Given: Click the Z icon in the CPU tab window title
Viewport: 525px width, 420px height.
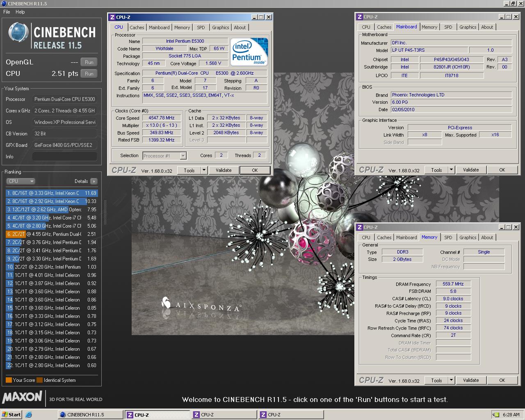Looking at the screenshot, I should (x=112, y=17).
